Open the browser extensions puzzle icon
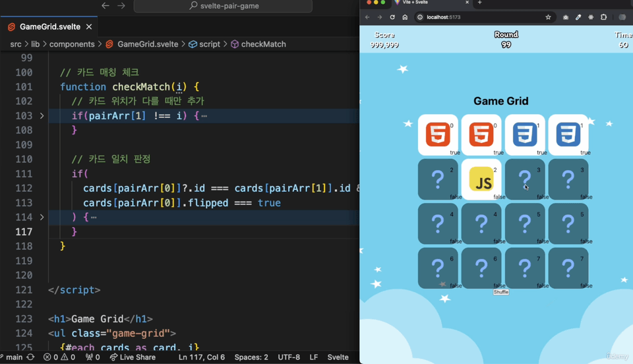 [x=603, y=17]
